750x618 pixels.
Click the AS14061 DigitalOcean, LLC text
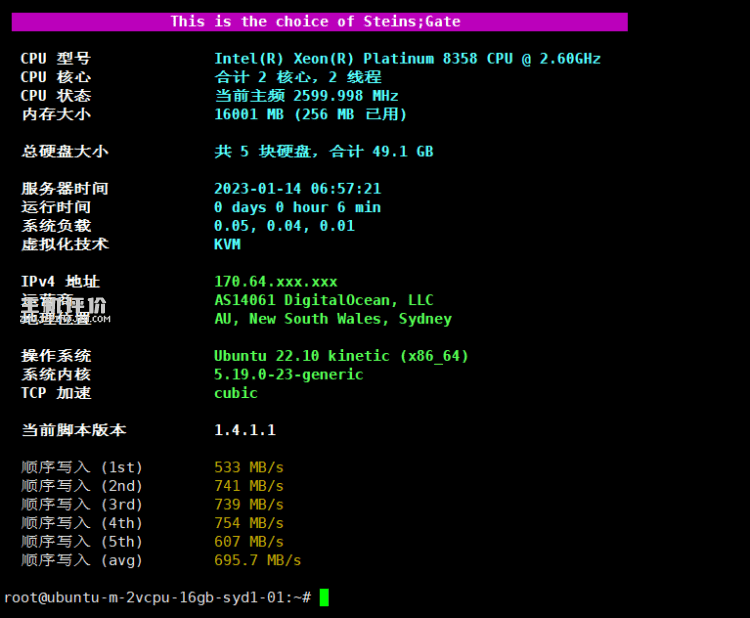pos(323,300)
